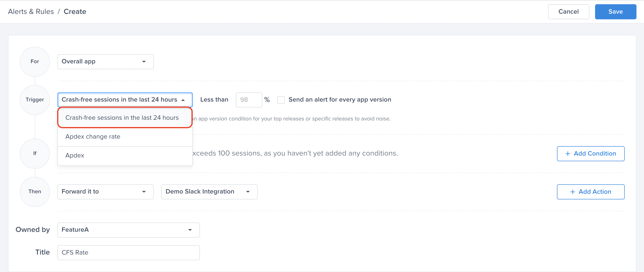This screenshot has height=272, width=644.
Task: Click the For step circle
Action: point(35,62)
